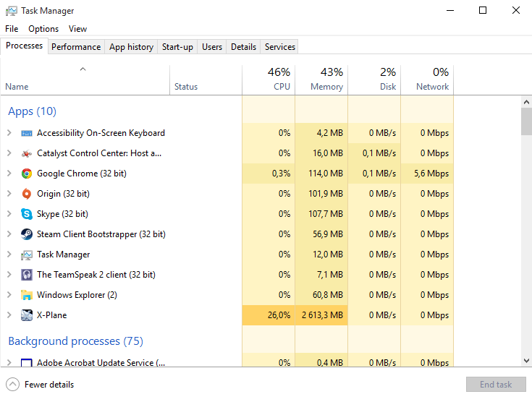Screen dimensions: 532x402
Task: Click X-Plane's 2 613,3 MB memory cell
Action: coord(321,315)
